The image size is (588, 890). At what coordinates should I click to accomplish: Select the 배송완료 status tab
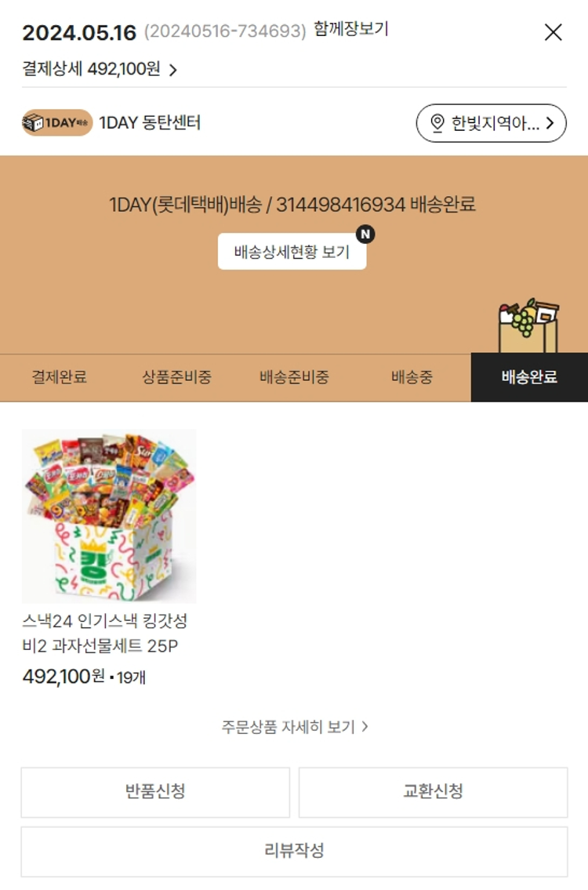(529, 377)
